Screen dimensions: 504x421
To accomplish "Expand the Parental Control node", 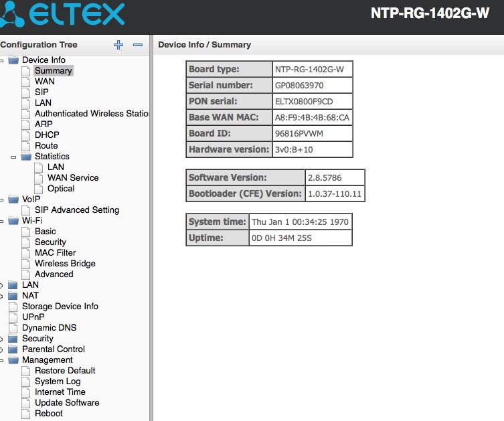I will 1,349.
